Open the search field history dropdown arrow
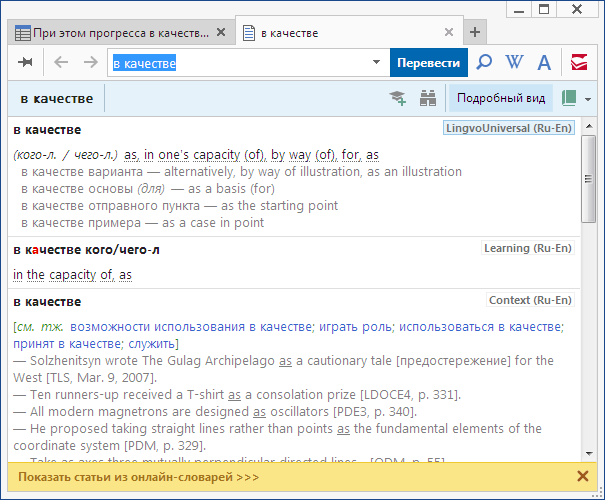The height and width of the screenshot is (500, 605). [x=376, y=63]
